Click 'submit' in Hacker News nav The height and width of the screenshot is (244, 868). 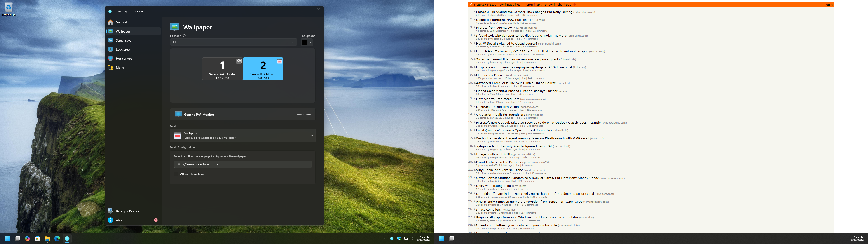[571, 5]
